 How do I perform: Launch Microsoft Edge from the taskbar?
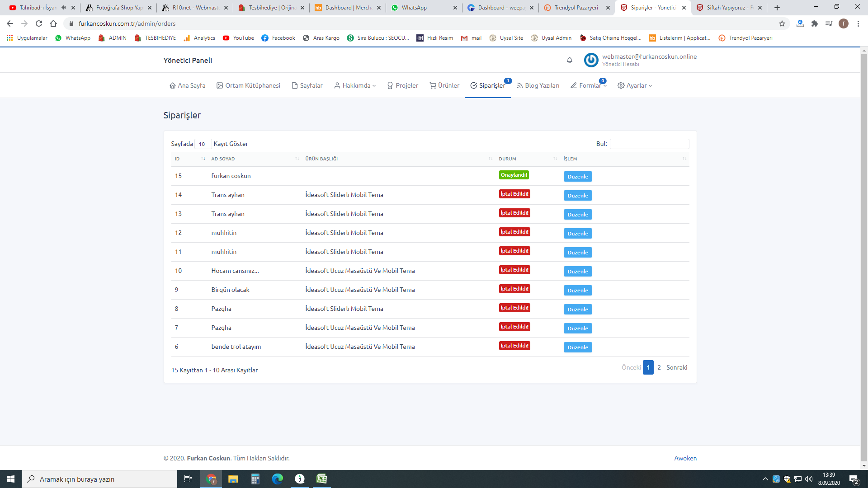point(277,479)
